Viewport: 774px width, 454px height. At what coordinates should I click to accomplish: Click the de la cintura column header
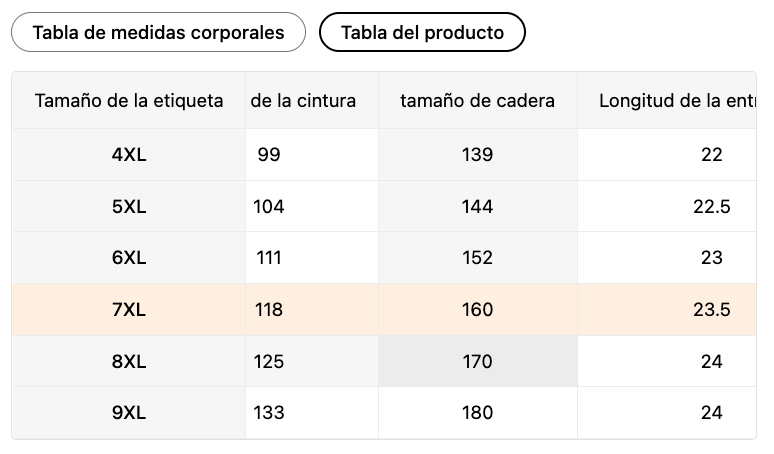pos(312,101)
